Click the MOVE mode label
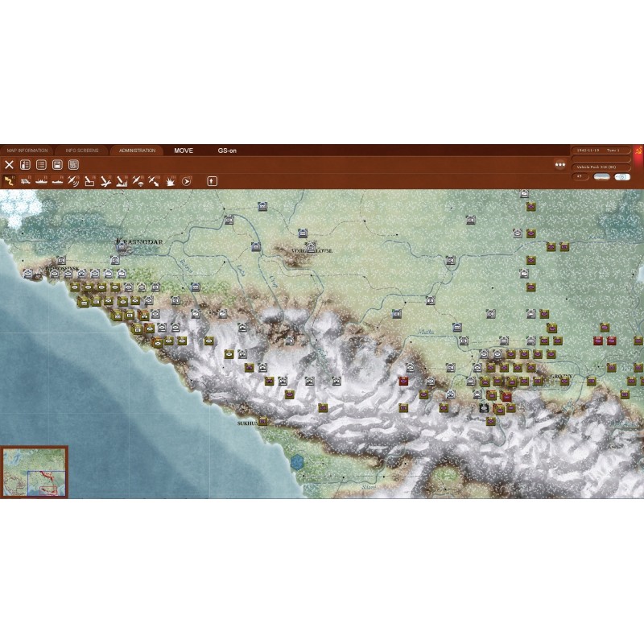Viewport: 644px width, 644px height. click(184, 151)
